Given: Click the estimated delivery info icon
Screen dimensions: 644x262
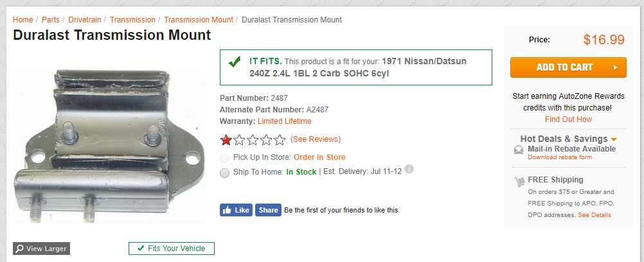Looking at the screenshot, I should (x=409, y=169).
